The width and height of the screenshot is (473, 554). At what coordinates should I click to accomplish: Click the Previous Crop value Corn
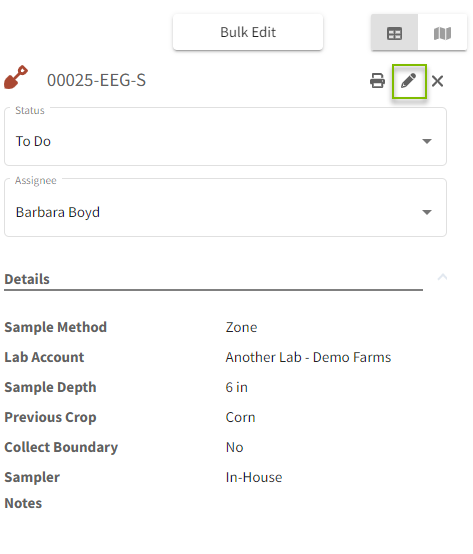pos(241,417)
